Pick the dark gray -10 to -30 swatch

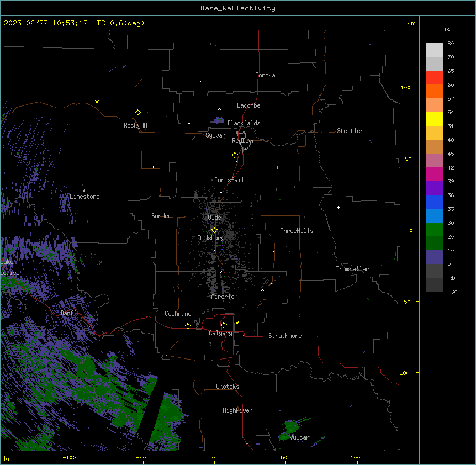[434, 285]
